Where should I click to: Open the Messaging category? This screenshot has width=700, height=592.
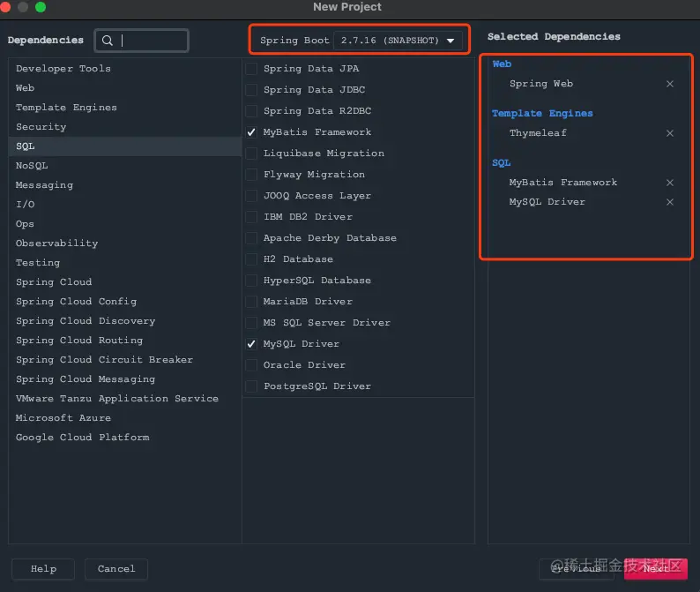pyautogui.click(x=125, y=185)
